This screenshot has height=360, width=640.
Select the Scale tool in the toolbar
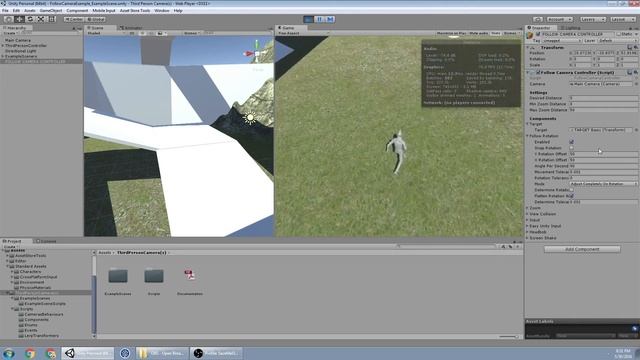click(x=41, y=19)
